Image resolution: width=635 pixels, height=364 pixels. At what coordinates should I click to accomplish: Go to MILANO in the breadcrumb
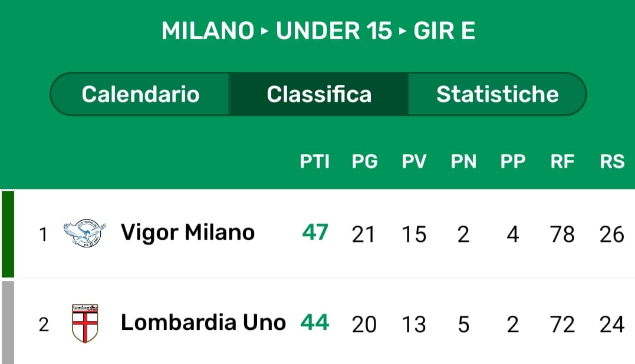208,31
